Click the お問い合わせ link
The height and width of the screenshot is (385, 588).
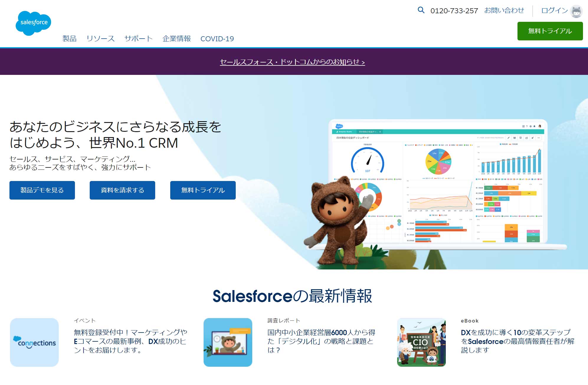tap(504, 11)
